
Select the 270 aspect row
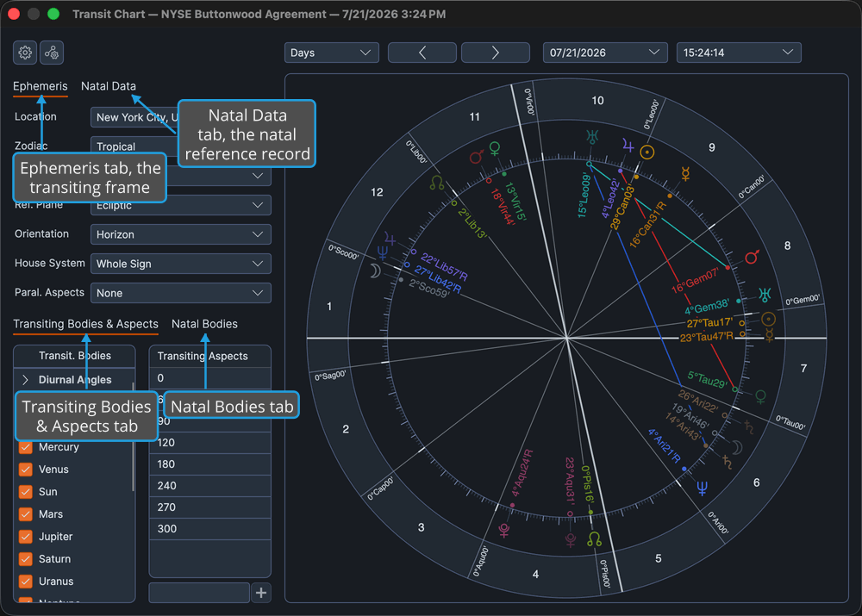pos(210,507)
